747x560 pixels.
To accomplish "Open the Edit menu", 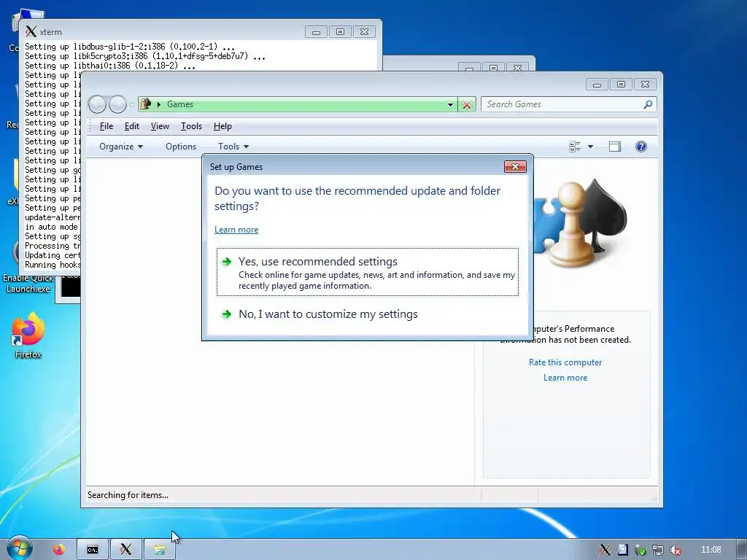I will coord(131,126).
